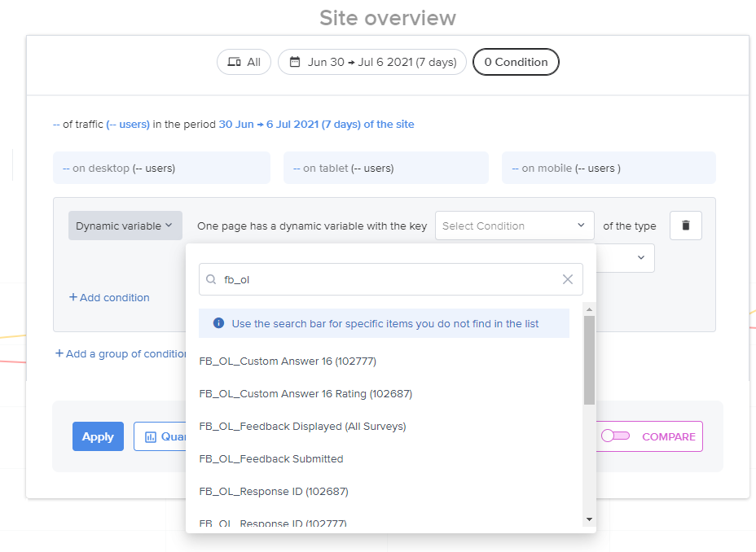Clear the search field with the X icon
The image size is (756, 552).
[568, 279]
